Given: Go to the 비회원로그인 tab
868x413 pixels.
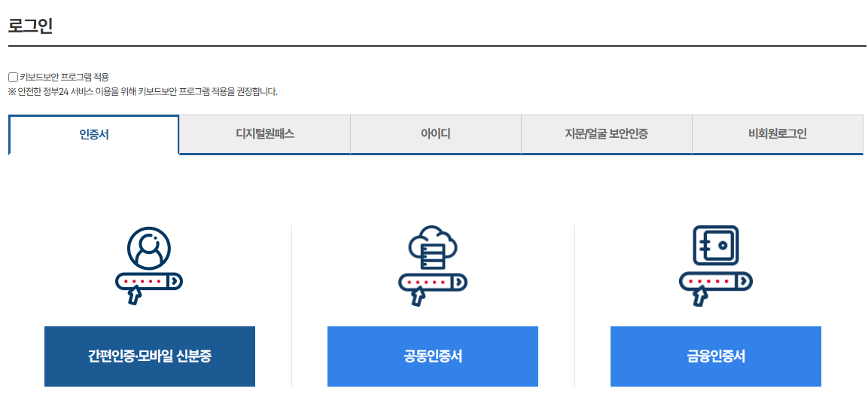Looking at the screenshot, I should pos(778,134).
